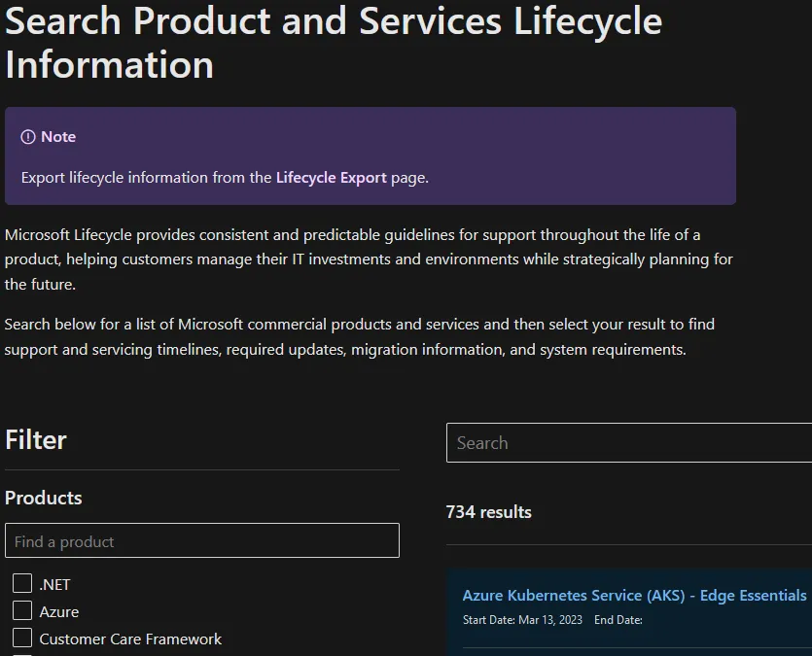Click the Note info icon
The height and width of the screenshot is (656, 812).
tap(28, 137)
